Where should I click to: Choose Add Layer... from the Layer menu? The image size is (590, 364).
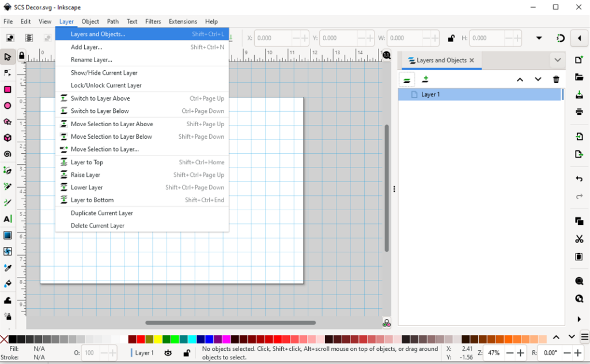(86, 47)
